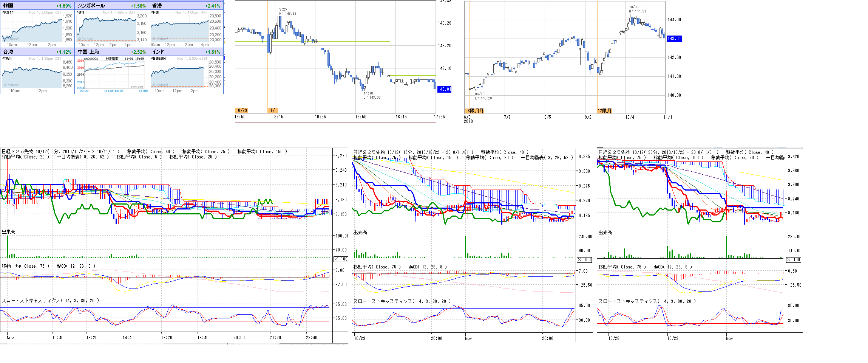Click the blue 143.01 price label on intraday chart
The width and height of the screenshot is (868, 363).
click(444, 89)
